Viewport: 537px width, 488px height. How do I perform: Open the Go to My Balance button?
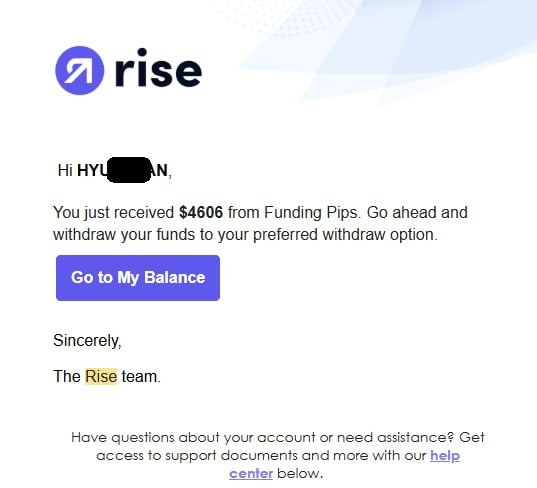(x=138, y=278)
